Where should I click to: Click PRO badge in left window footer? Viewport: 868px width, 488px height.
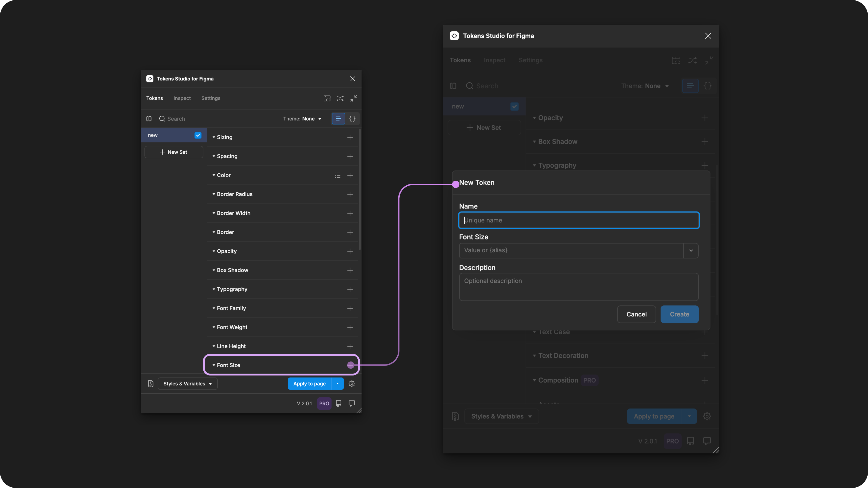coord(324,404)
